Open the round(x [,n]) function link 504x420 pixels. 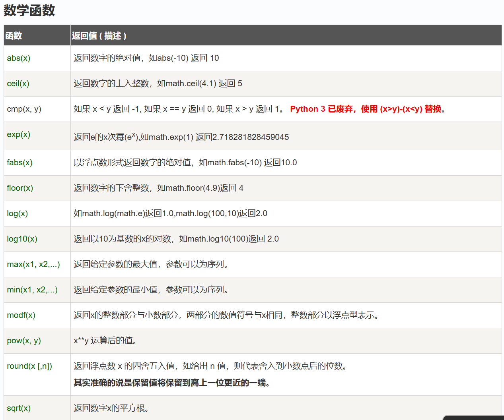click(x=29, y=366)
